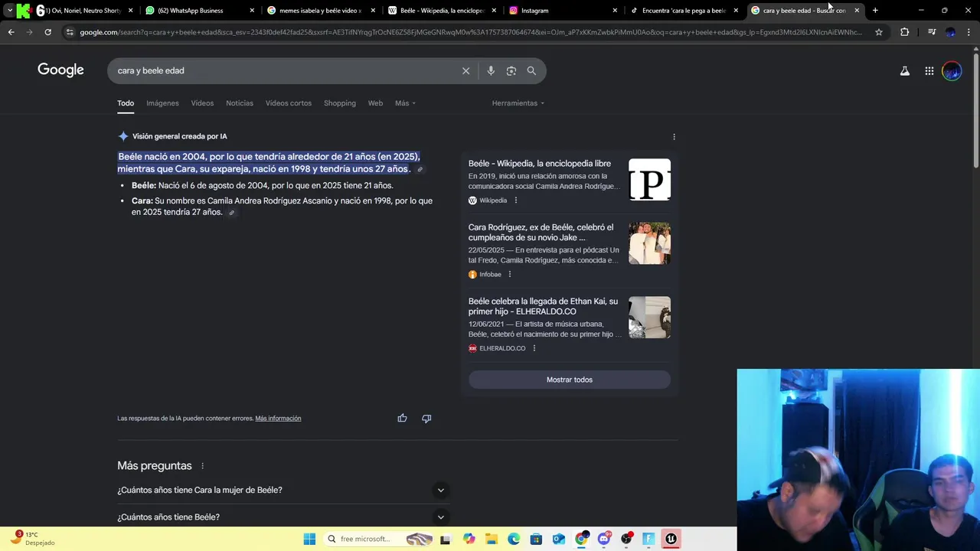Open Outlook from the taskbar
The width and height of the screenshot is (980, 551).
(x=559, y=539)
